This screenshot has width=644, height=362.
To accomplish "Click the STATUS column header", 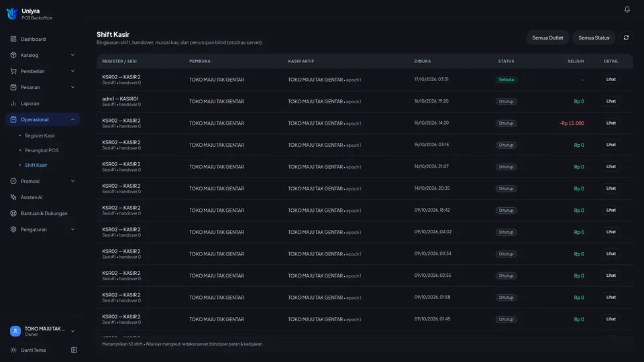I will point(506,61).
